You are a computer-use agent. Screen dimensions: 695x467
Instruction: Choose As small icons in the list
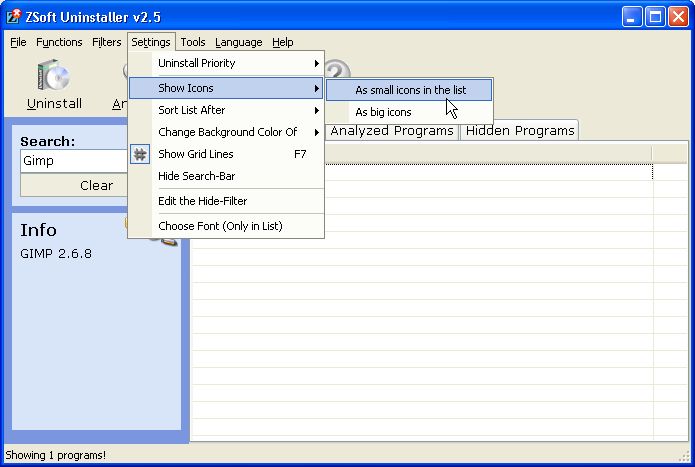click(x=409, y=90)
